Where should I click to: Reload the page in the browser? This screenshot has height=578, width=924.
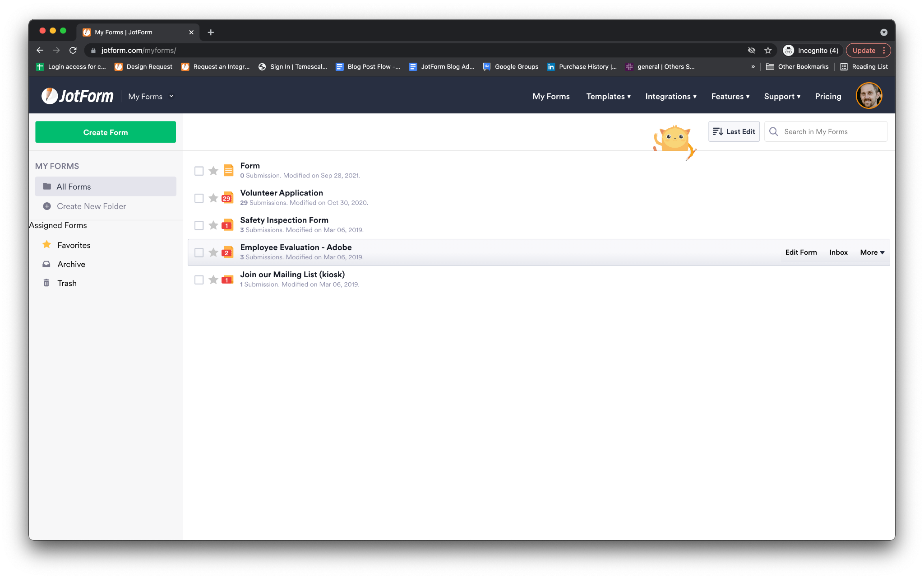[73, 51]
